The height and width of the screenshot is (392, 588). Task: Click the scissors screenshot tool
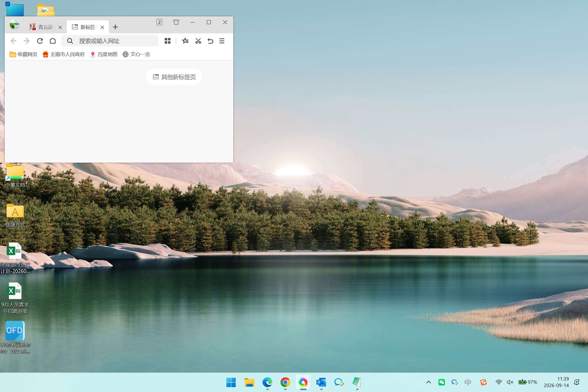[198, 41]
